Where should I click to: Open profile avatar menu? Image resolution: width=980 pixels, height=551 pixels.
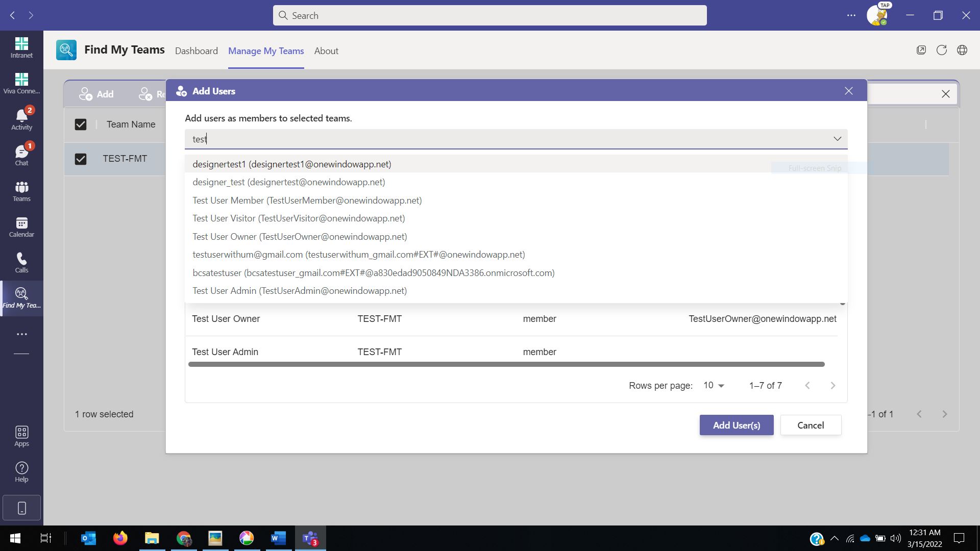click(x=877, y=15)
